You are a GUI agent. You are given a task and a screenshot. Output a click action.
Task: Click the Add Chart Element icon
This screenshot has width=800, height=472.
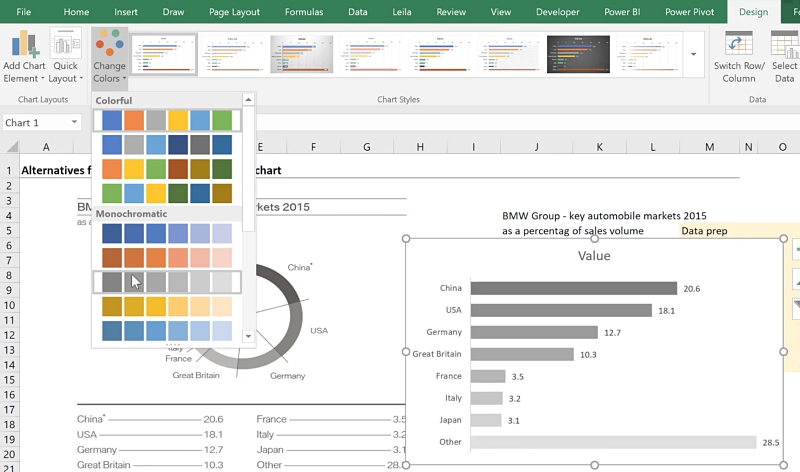(25, 44)
